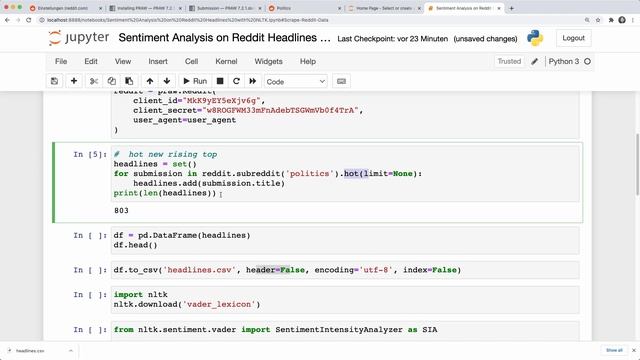Switch to the Home Page tab
The width and height of the screenshot is (640, 360).
pos(384,8)
